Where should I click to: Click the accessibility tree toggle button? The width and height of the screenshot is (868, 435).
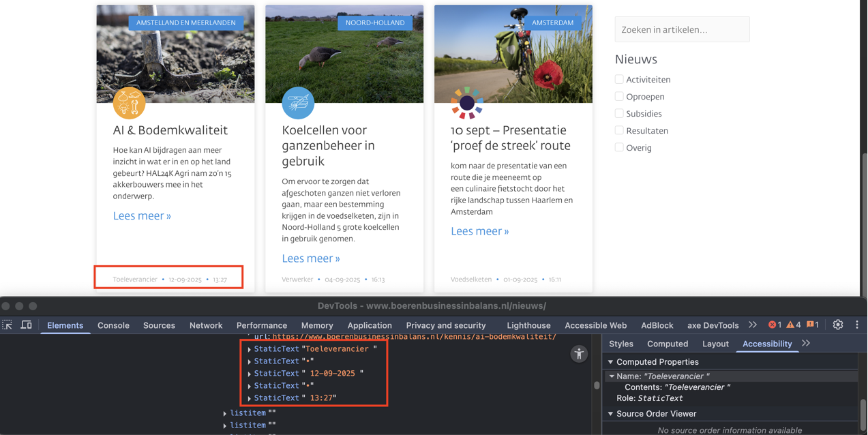pos(579,353)
